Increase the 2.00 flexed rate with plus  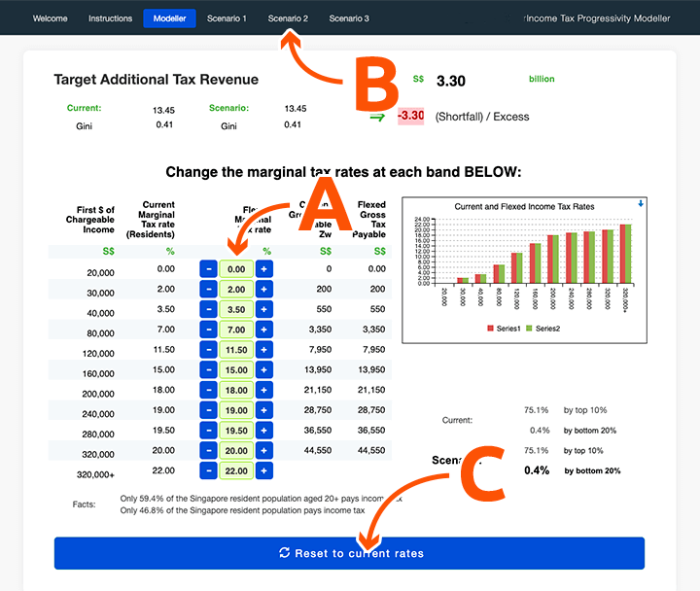(263, 290)
